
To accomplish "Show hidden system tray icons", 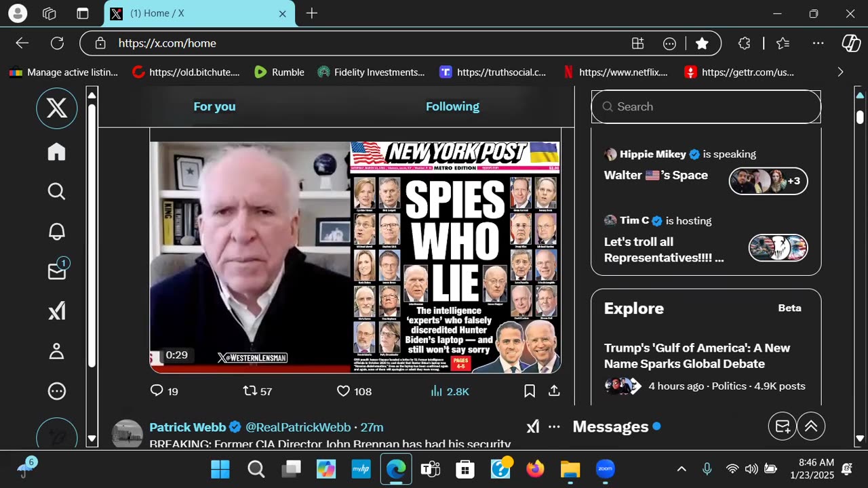I will [x=682, y=469].
